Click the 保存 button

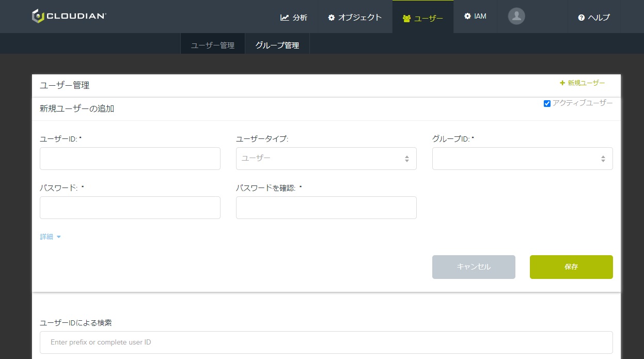571,267
